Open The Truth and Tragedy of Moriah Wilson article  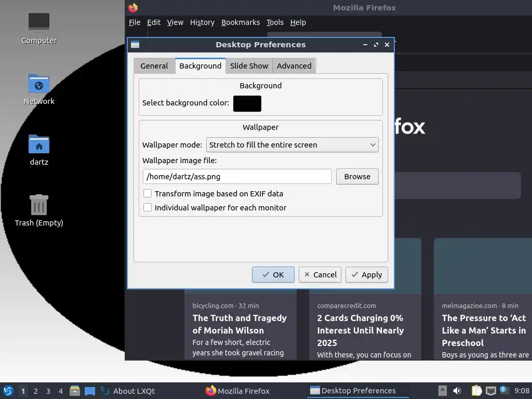240,324
